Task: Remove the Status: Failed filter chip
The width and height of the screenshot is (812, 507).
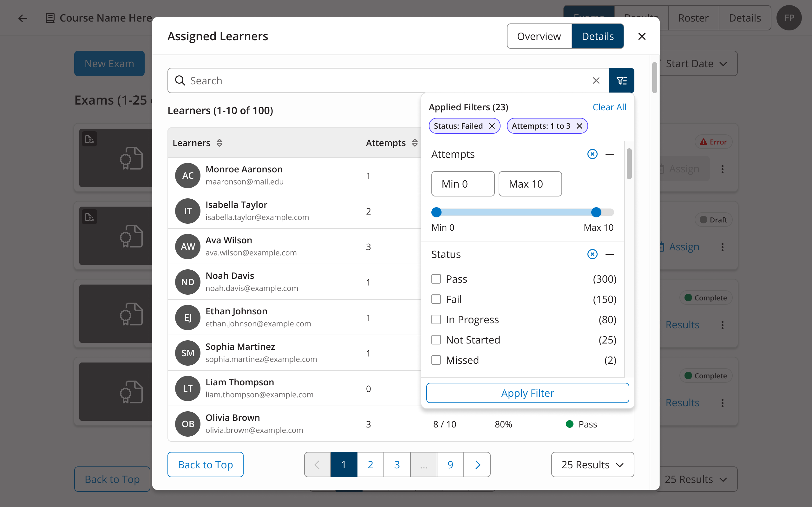Action: (492, 126)
